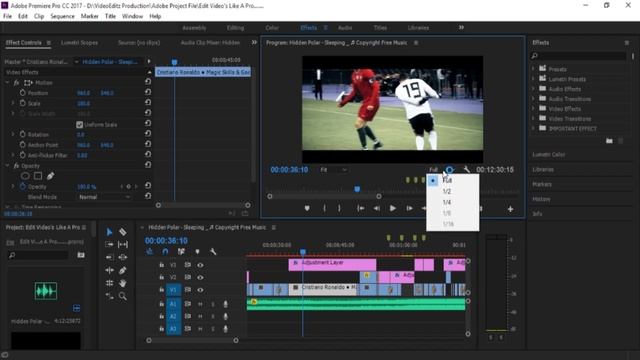Screen dimensions: 640x360
Task: Toggle voice-over record microphone on A1
Action: (225, 304)
